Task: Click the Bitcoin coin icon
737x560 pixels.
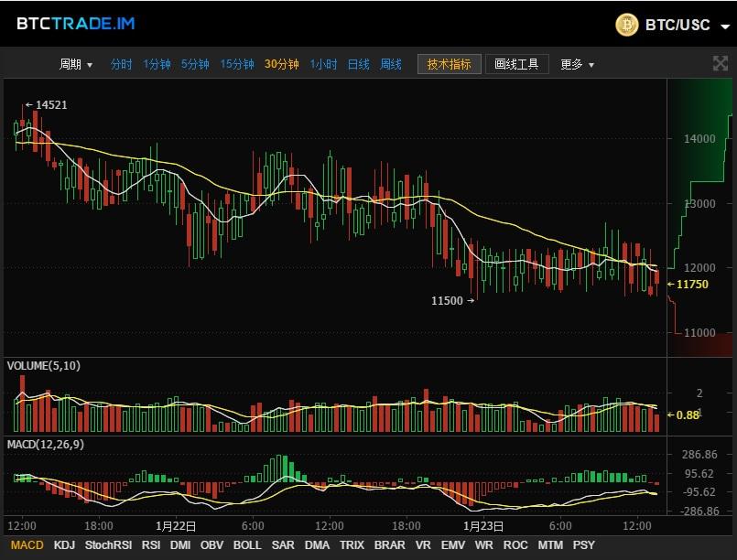Action: click(626, 25)
